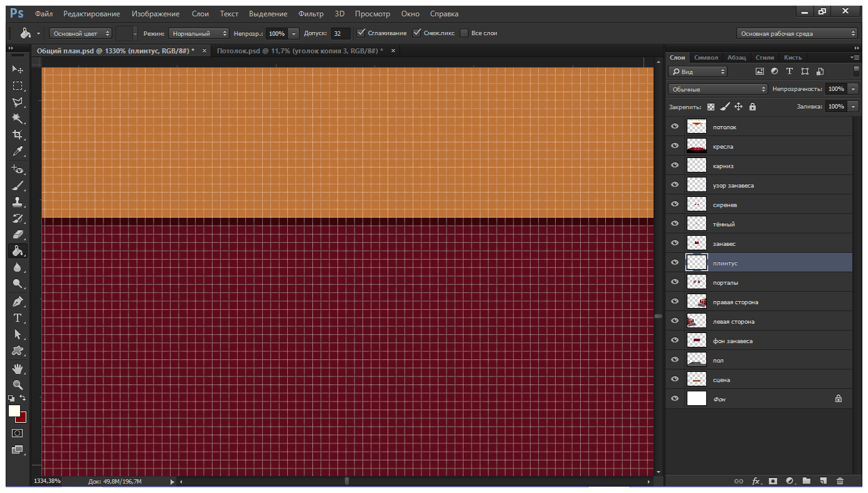Viewport: 868px width, 493px height.
Task: Add layer mask to current layer
Action: tap(773, 481)
